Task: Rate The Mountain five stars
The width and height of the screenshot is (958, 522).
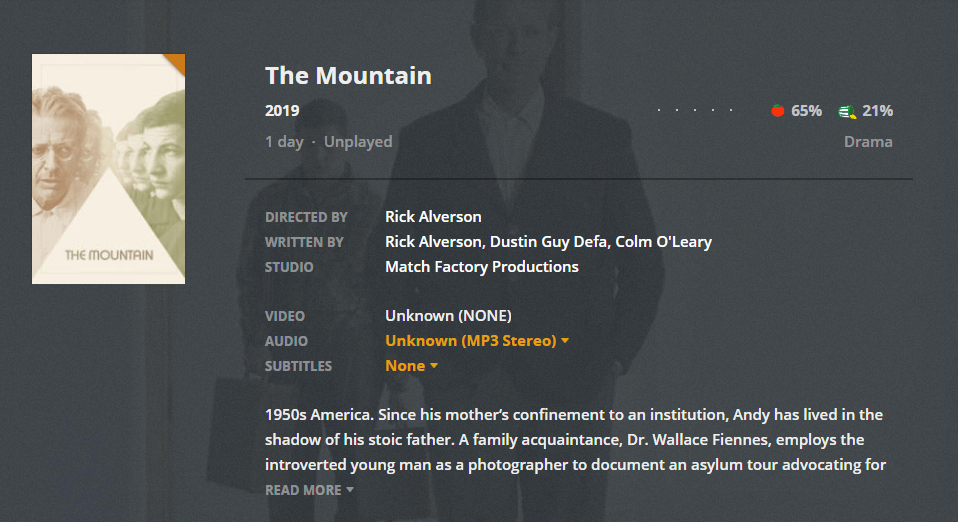Action: [731, 111]
